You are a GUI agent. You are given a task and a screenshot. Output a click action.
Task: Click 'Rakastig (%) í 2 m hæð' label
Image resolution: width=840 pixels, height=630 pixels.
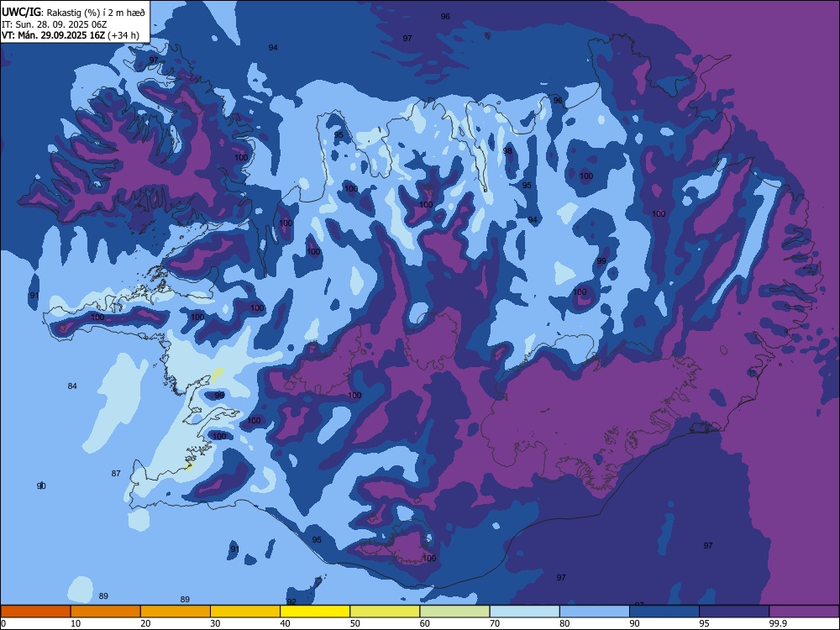tap(96, 13)
